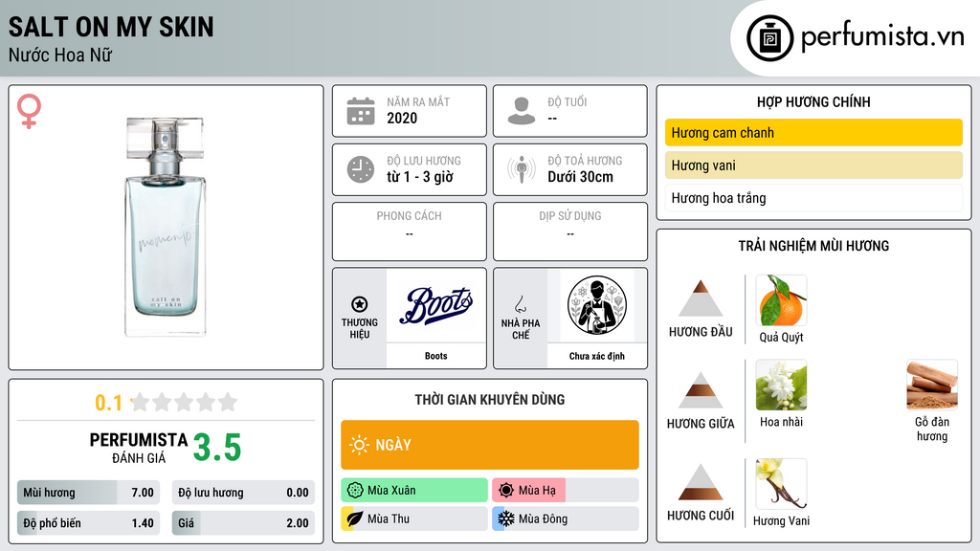Select the Hương vani accord bar
This screenshot has width=980, height=551.
click(x=813, y=165)
